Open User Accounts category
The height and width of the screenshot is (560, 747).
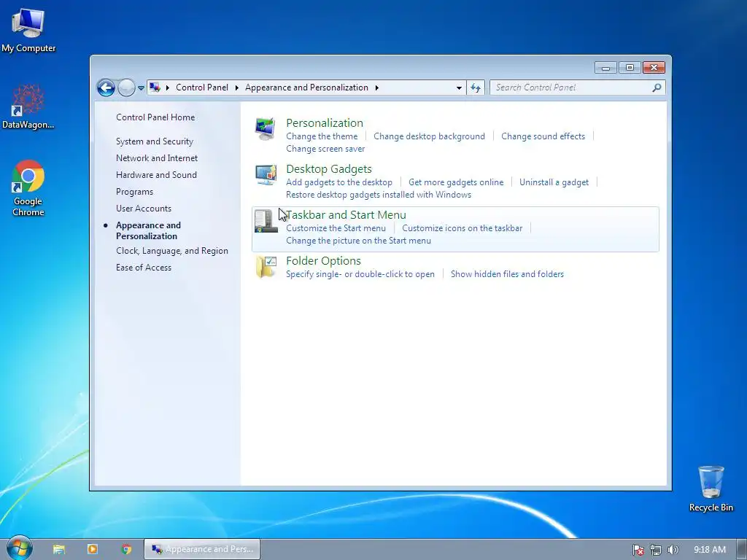tap(144, 208)
